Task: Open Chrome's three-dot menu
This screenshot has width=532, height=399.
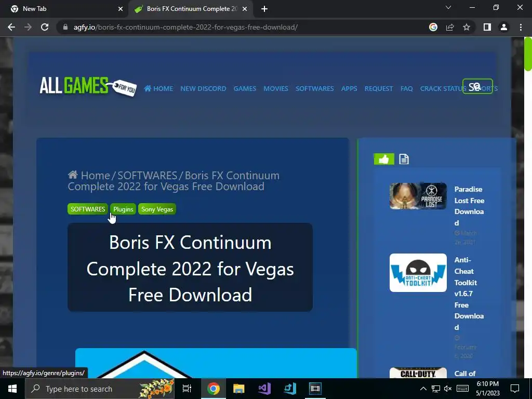Action: pos(521,27)
